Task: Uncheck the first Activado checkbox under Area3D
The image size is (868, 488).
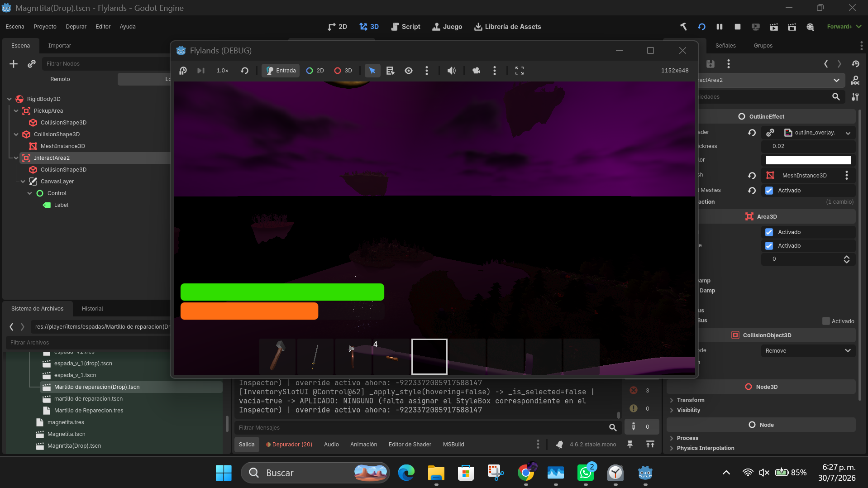Action: tap(769, 232)
